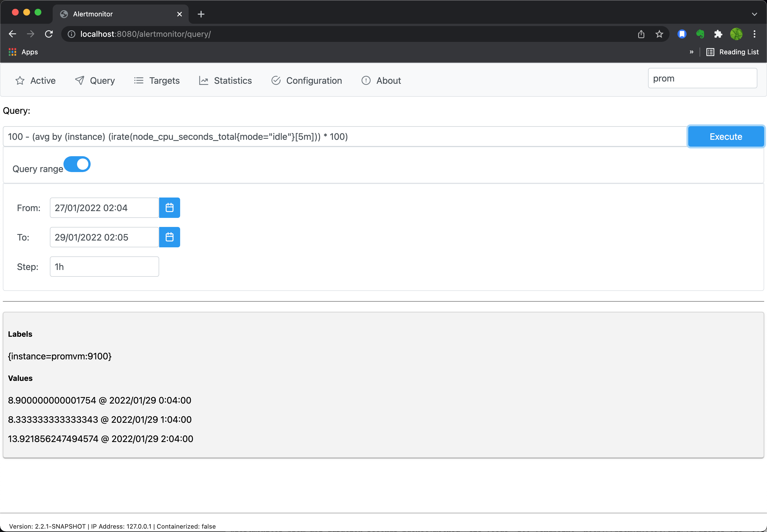Open the Targets page
Viewport: 767px width, 532px height.
[x=164, y=80]
